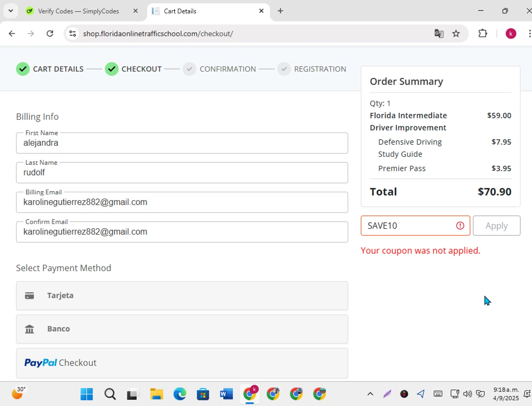This screenshot has height=406, width=532.
Task: Open the weather widget showing 30°
Action: [18, 393]
